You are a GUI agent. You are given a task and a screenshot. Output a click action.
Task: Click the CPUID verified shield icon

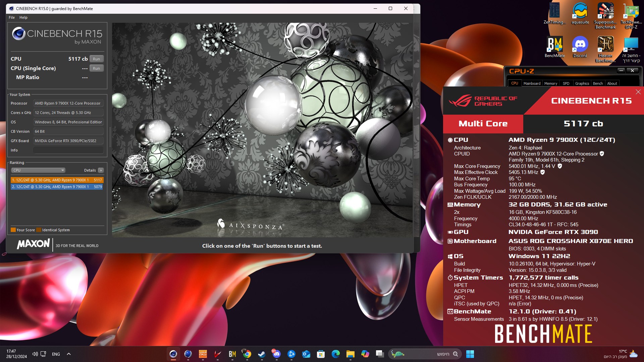(x=602, y=154)
